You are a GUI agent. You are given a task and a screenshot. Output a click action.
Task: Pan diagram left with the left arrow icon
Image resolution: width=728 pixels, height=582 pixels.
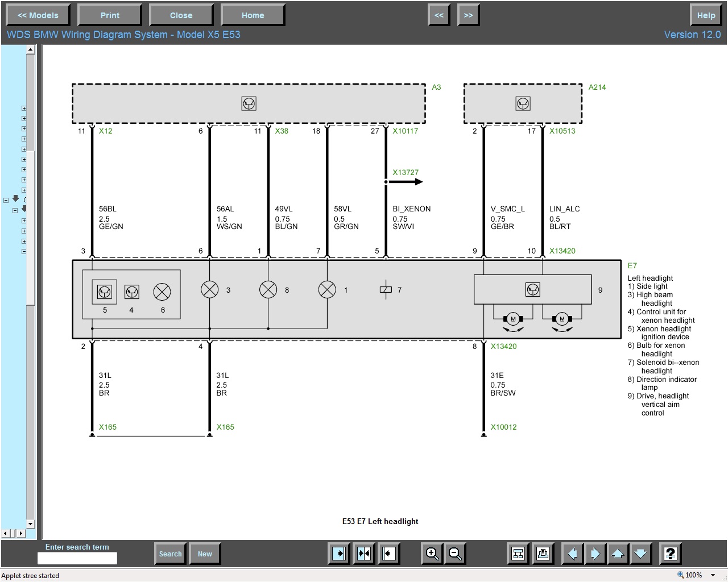point(572,554)
